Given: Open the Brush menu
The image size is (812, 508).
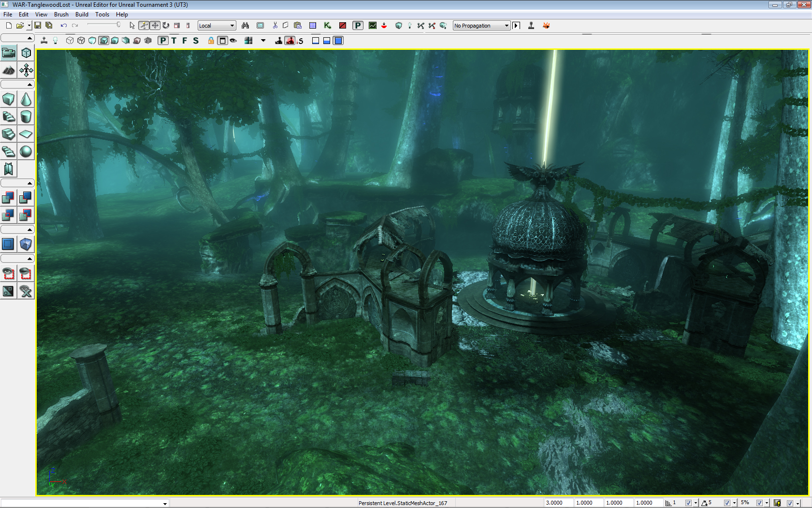Looking at the screenshot, I should pos(61,15).
